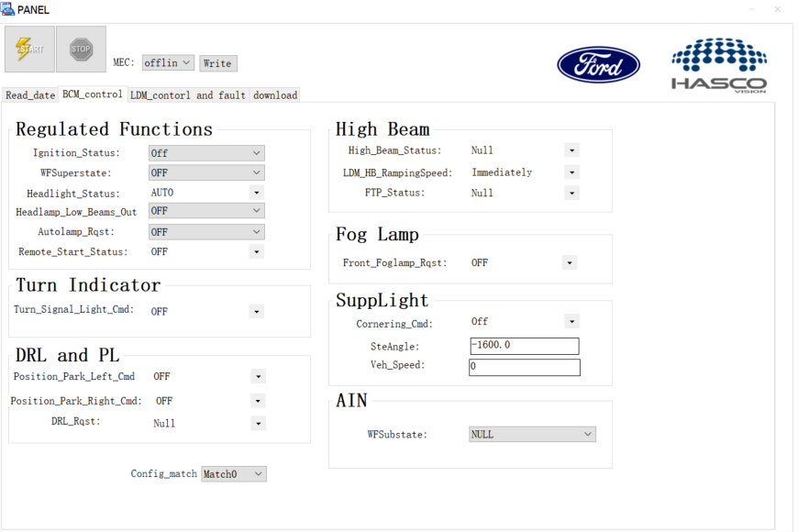798x532 pixels.
Task: Open the MEC offline dropdown
Action: tap(168, 63)
